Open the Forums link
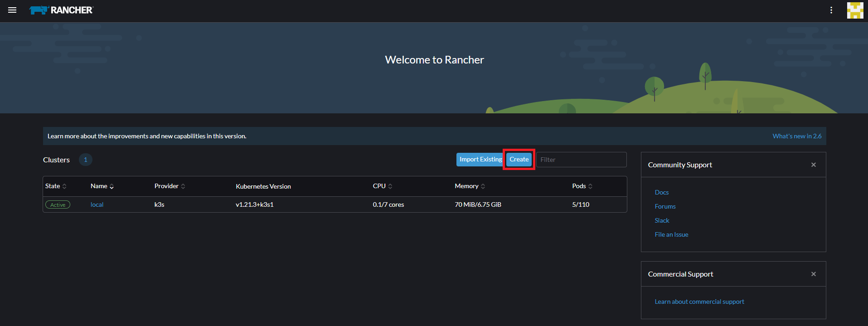The height and width of the screenshot is (326, 868). point(665,206)
